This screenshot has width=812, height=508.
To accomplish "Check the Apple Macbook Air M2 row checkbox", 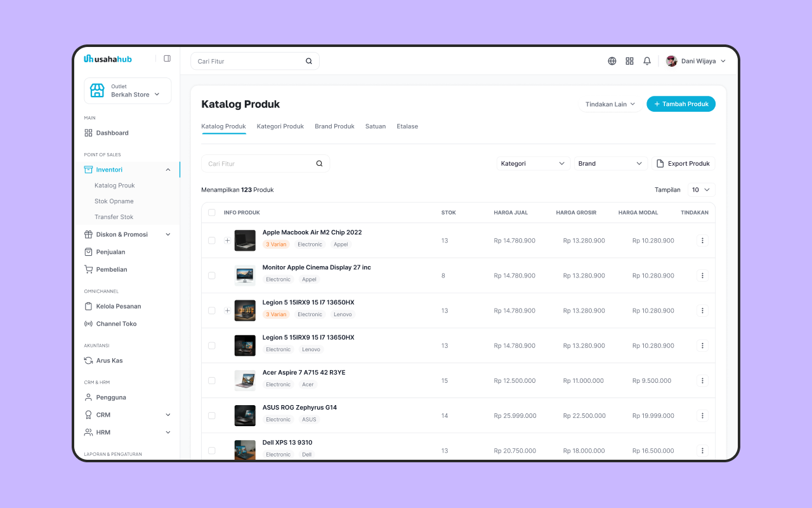I will 212,241.
